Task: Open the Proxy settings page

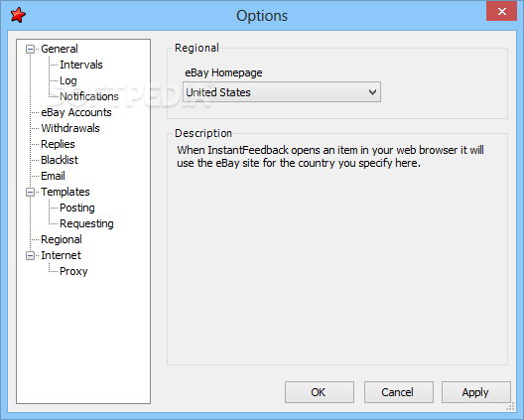Action: [73, 271]
